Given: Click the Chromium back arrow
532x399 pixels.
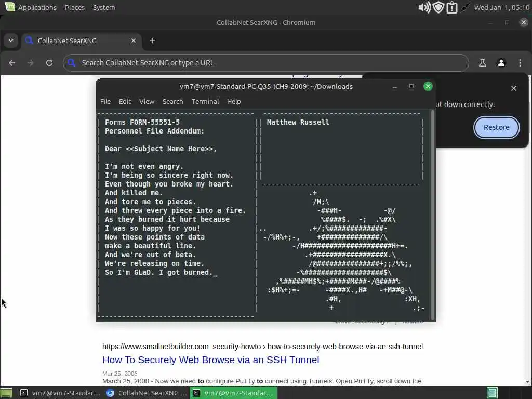Looking at the screenshot, I should [x=12, y=63].
